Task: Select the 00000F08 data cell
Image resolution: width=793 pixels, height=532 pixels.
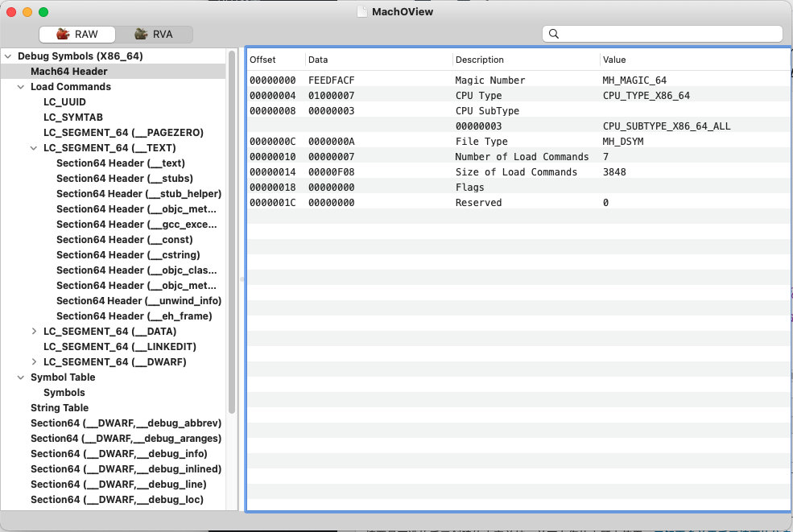Action: 331,172
